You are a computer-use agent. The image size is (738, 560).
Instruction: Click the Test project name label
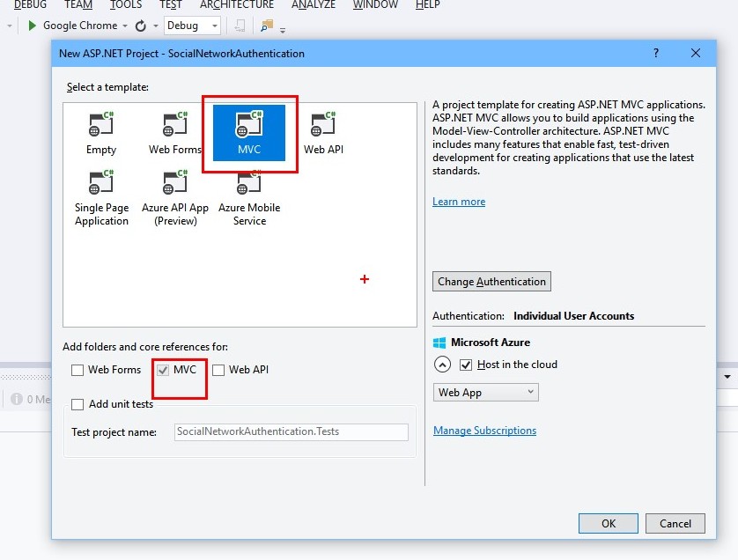[x=114, y=432]
